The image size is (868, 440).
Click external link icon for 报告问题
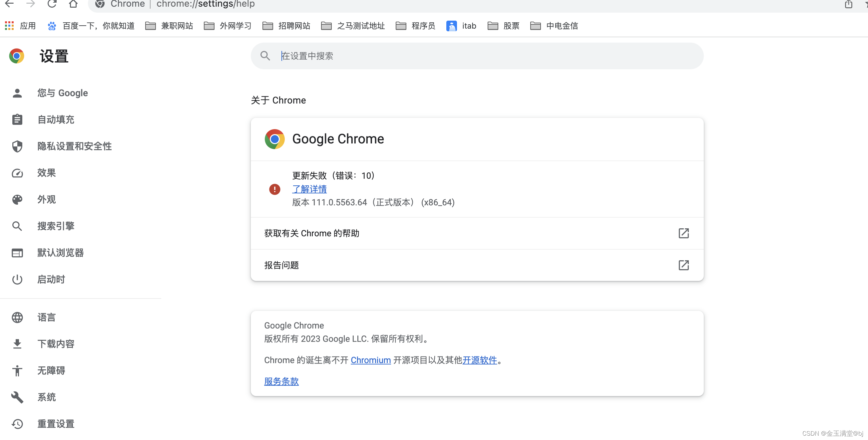tap(683, 265)
